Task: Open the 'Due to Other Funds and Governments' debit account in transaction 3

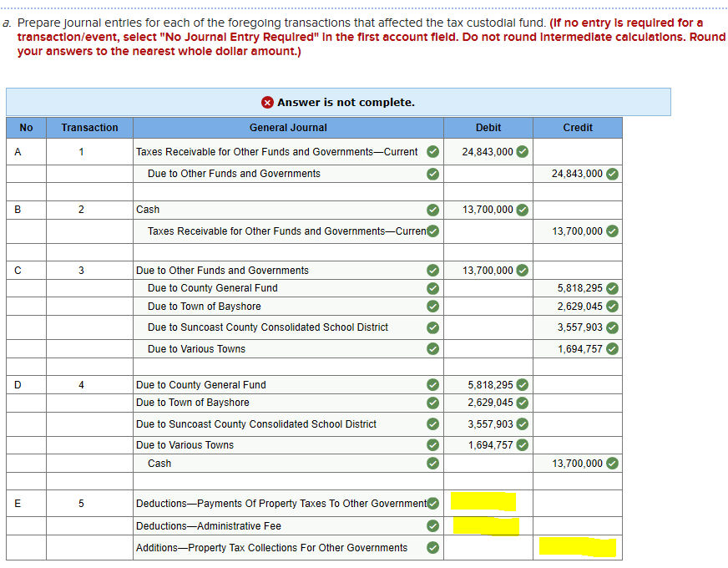Action: pos(288,271)
